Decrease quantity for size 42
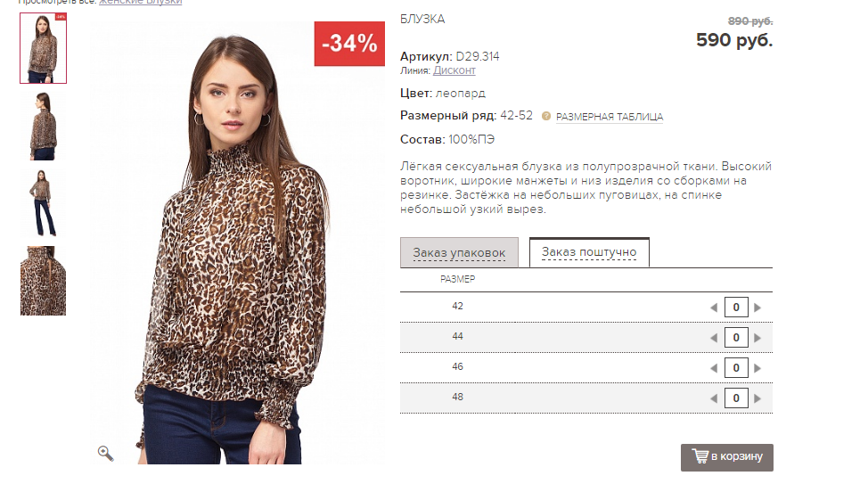The image size is (868, 484). (x=713, y=308)
